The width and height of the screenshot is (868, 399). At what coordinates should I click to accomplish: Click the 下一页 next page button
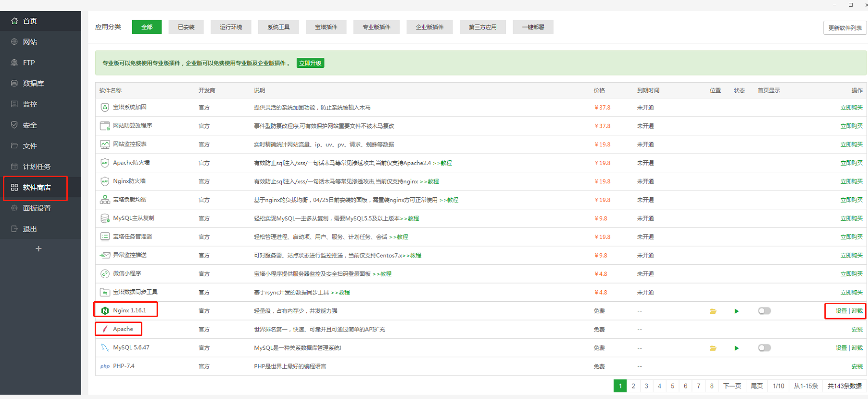[732, 386]
